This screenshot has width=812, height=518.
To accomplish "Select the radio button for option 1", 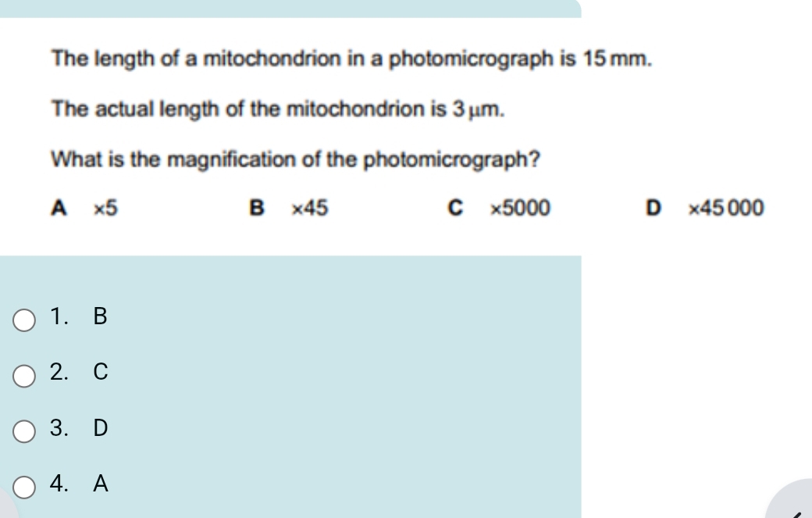I will [x=25, y=320].
